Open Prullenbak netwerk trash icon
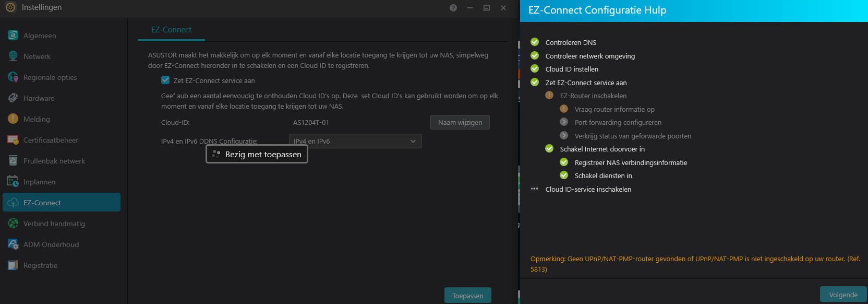868x304 pixels. coord(13,160)
